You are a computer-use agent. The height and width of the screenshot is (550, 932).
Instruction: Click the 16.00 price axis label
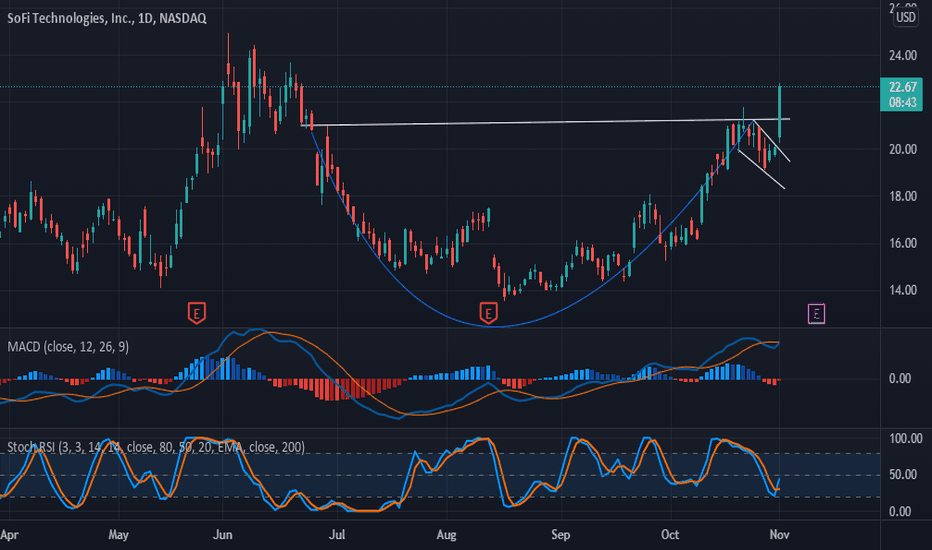tap(903, 243)
